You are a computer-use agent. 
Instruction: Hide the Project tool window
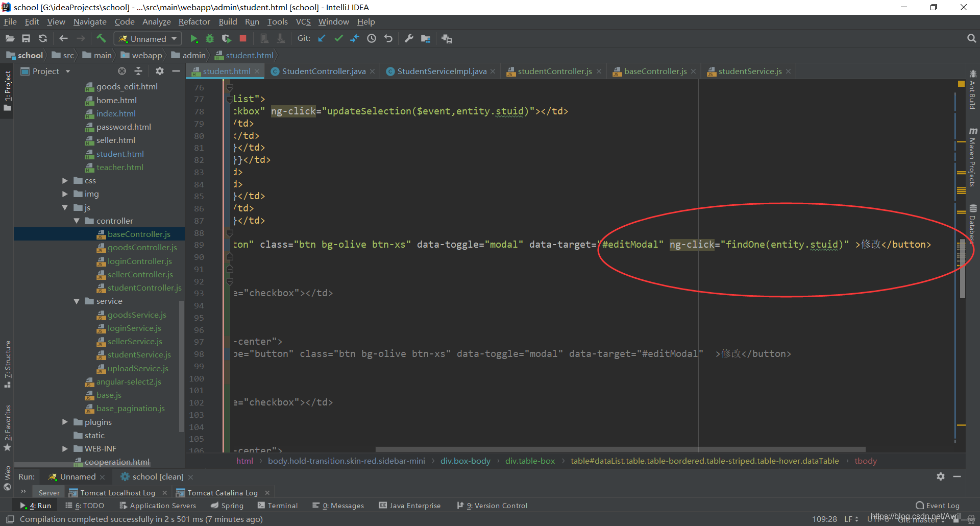(176, 71)
